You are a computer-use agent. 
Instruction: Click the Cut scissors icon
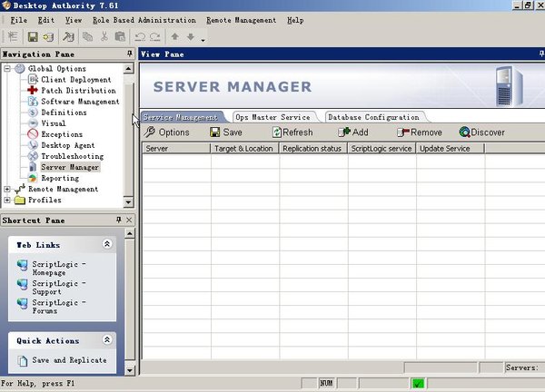[x=104, y=37]
